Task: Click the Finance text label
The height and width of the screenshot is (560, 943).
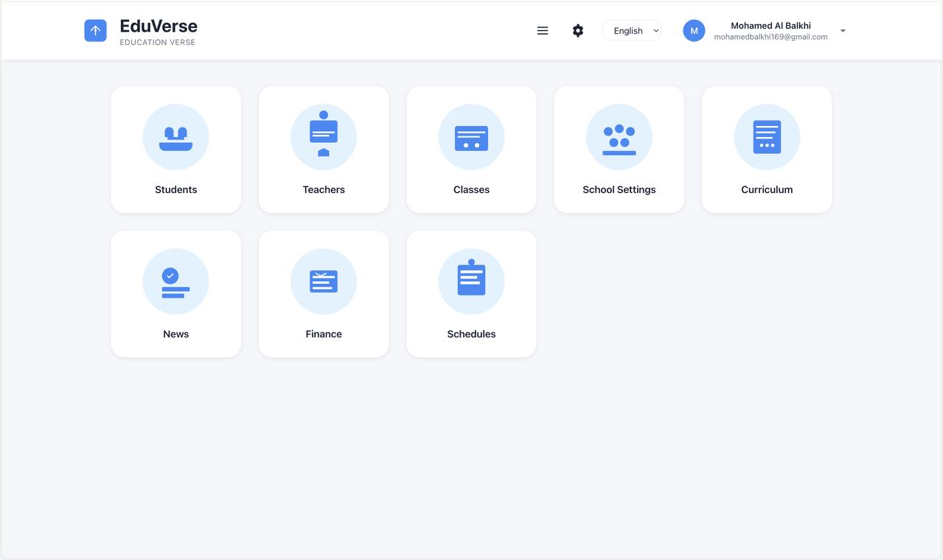Action: pyautogui.click(x=324, y=334)
